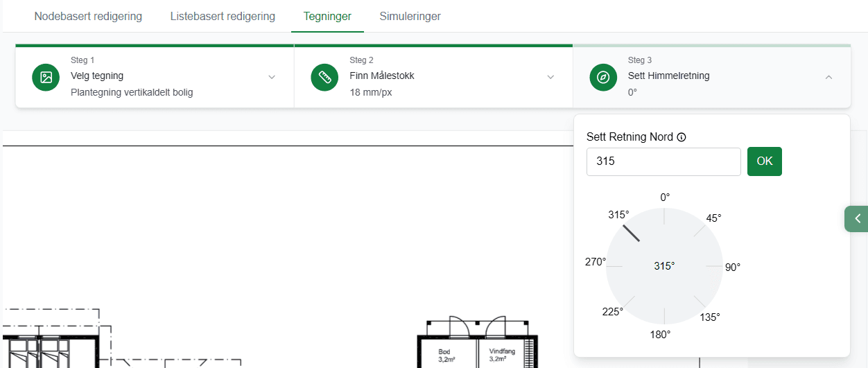Click the ruler icon for Finn Målestokk

click(x=324, y=77)
